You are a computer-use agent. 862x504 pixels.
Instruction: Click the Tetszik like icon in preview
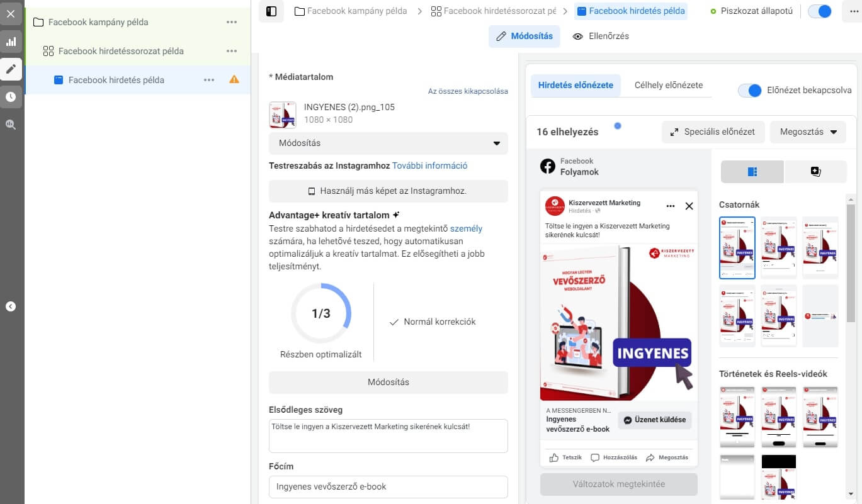pos(554,457)
